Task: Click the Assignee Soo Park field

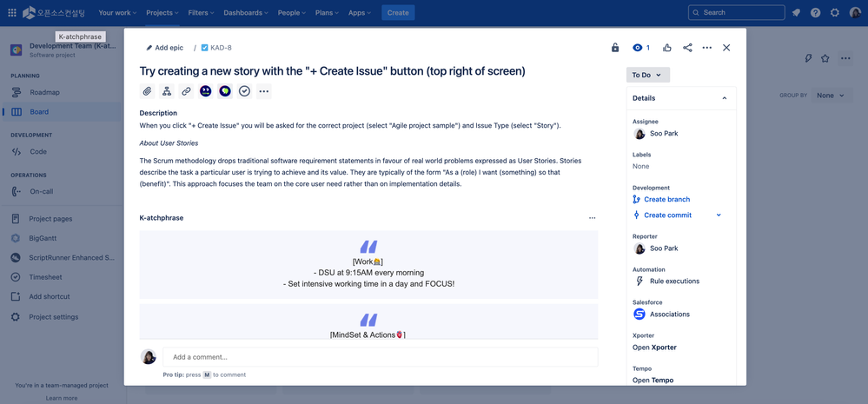Action: point(655,134)
